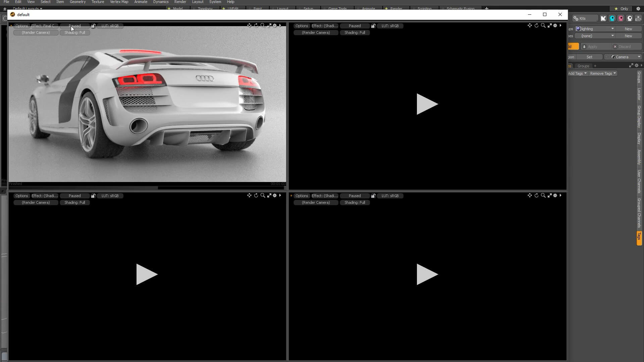The width and height of the screenshot is (644, 362).
Task: Open gear settings of the bottom-left preview viewport
Action: [275, 195]
